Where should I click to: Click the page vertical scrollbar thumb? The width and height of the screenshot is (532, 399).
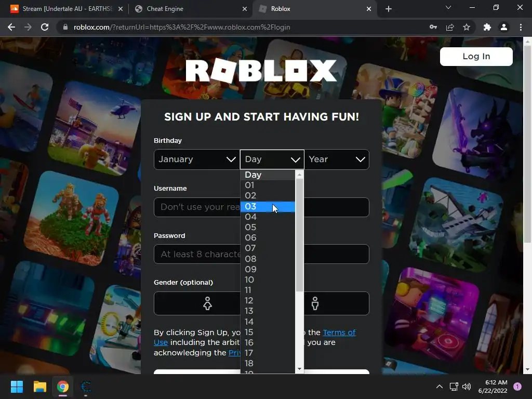tap(527, 144)
